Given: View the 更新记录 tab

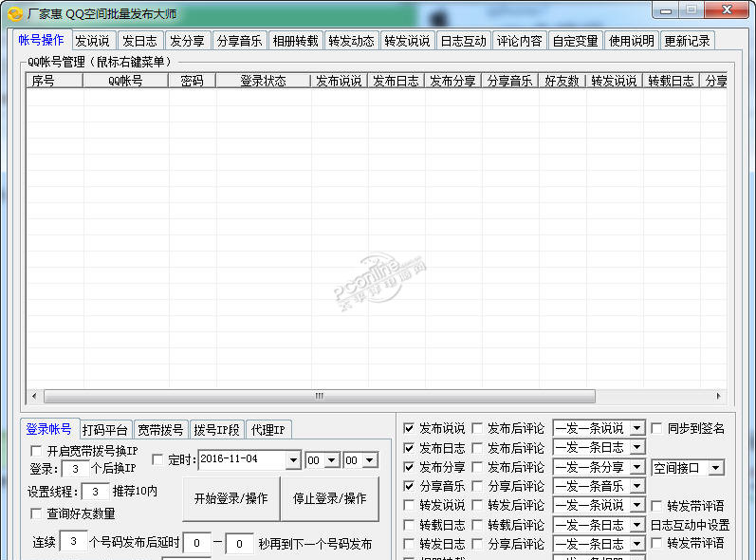Looking at the screenshot, I should coord(687,41).
